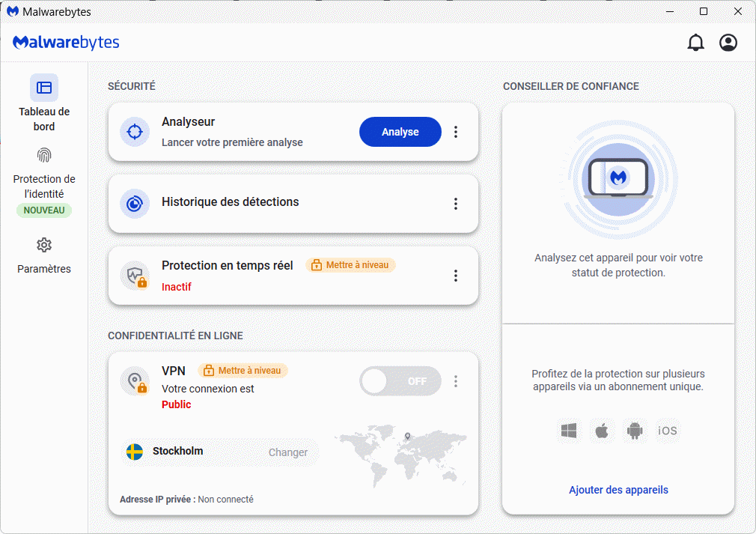Viewport: 756px width, 534px height.
Task: Open Analyseur three-dot options menu
Action: pyautogui.click(x=456, y=132)
